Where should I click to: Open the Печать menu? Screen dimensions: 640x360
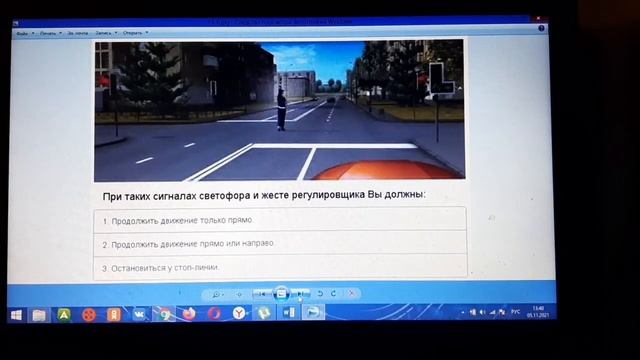click(x=51, y=33)
